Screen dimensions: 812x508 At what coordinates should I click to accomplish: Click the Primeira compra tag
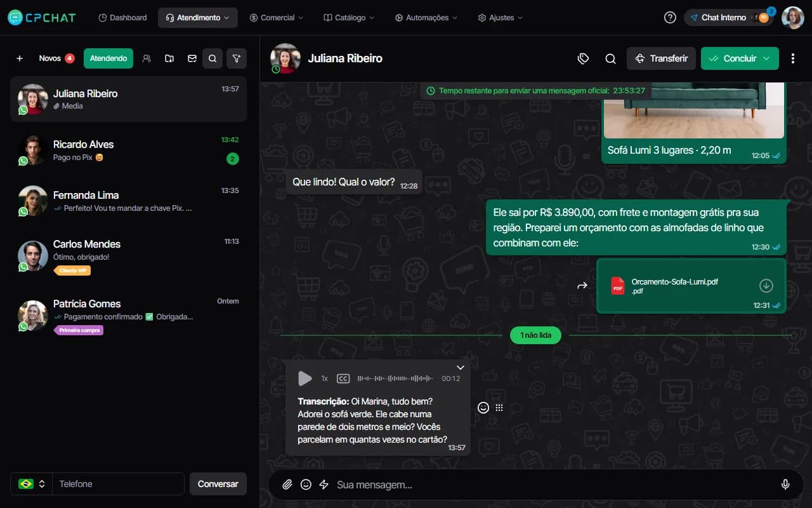pyautogui.click(x=79, y=330)
